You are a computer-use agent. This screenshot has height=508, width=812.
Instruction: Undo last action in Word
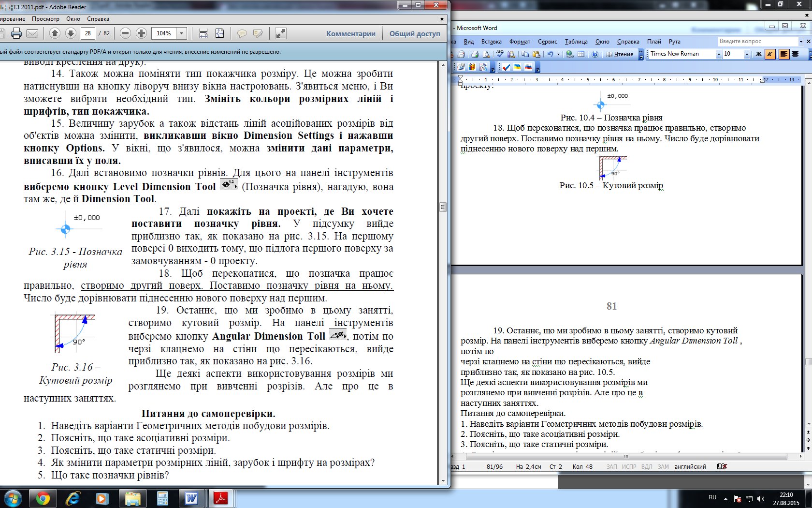550,54
